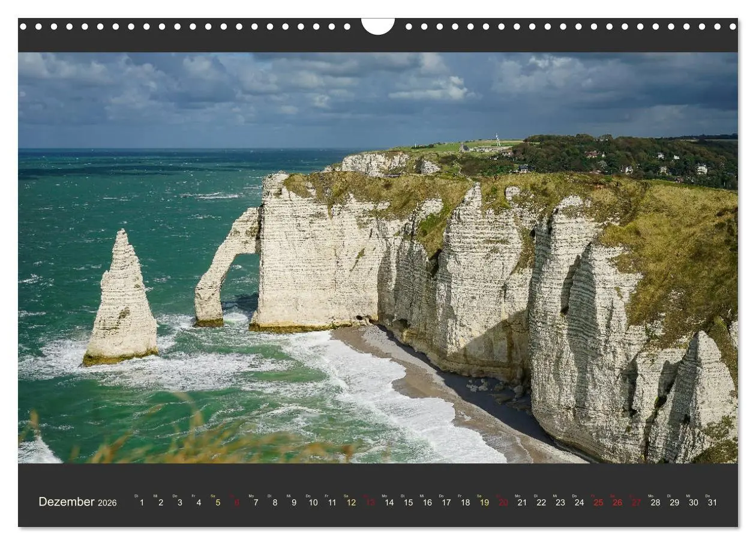Select day 14 in the calendar strip
The image size is (756, 545).
[x=389, y=503]
